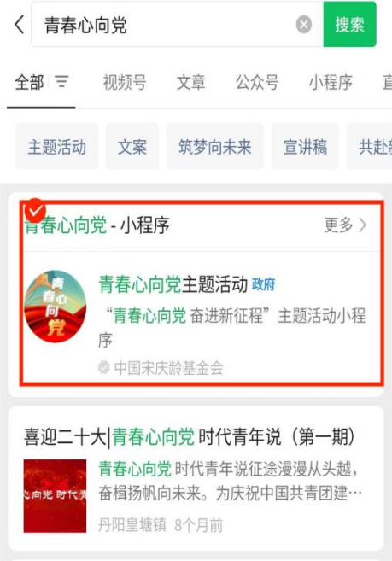This screenshot has width=392, height=561.
Task: Clear the search text with the X icon
Action: 303,25
